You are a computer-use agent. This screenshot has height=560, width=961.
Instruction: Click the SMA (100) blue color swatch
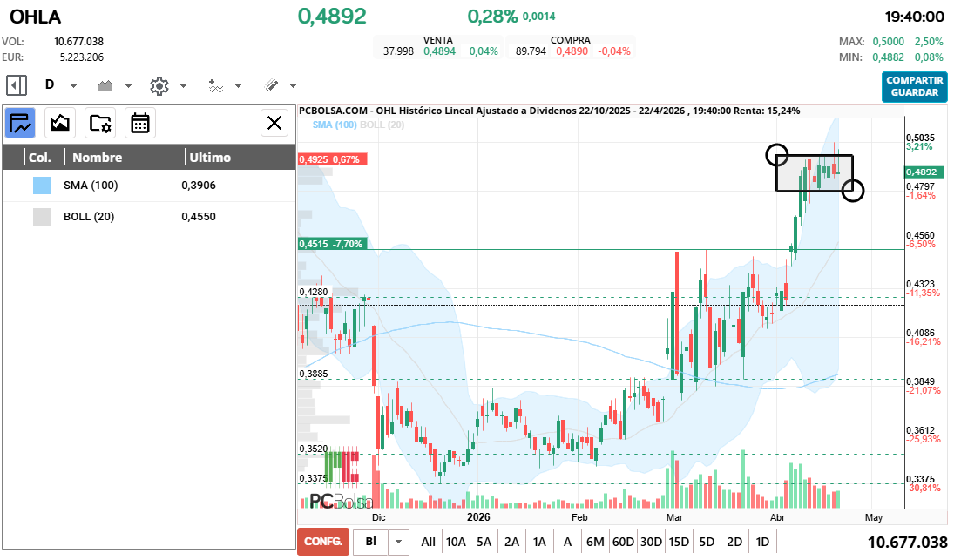[x=42, y=186]
